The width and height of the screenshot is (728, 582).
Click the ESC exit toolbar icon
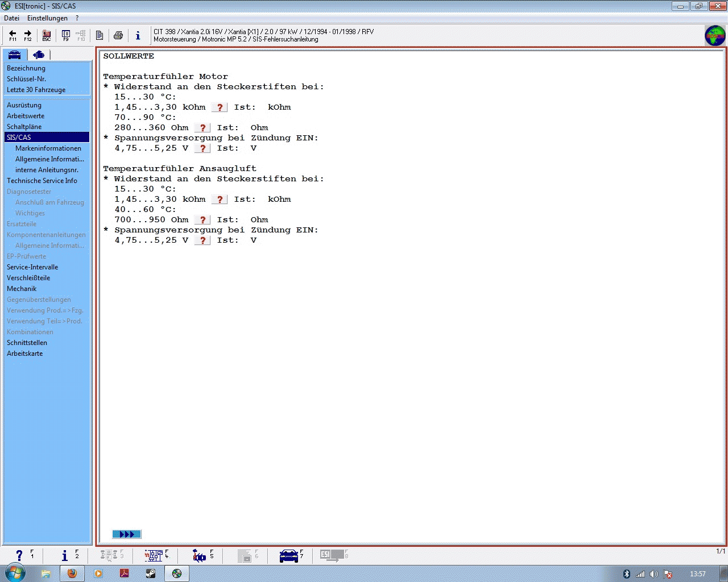[x=47, y=35]
